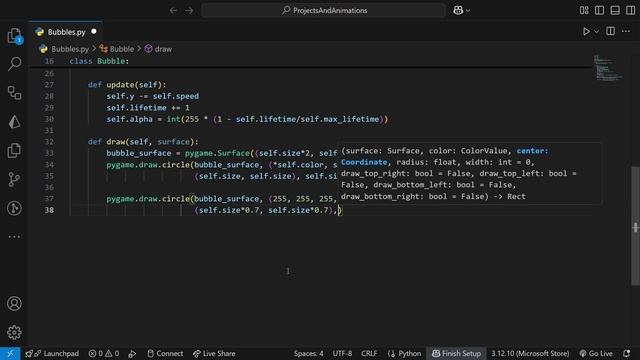Show additional views ellipsis in activity bar
The image size is (640, 360).
[14, 237]
